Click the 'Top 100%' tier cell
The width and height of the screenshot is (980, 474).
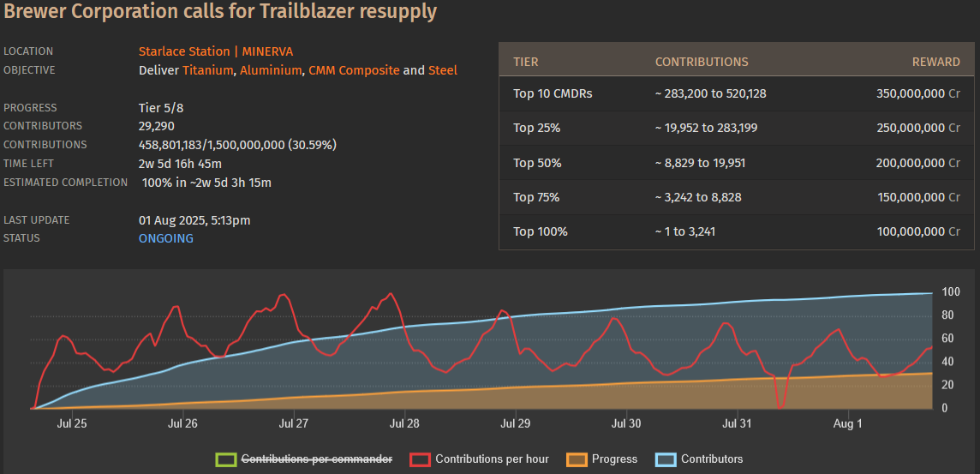click(x=540, y=232)
